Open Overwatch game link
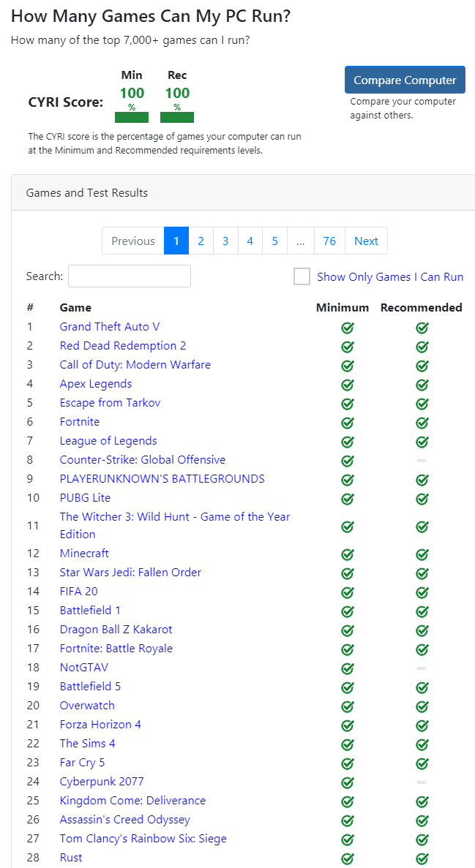 (88, 705)
